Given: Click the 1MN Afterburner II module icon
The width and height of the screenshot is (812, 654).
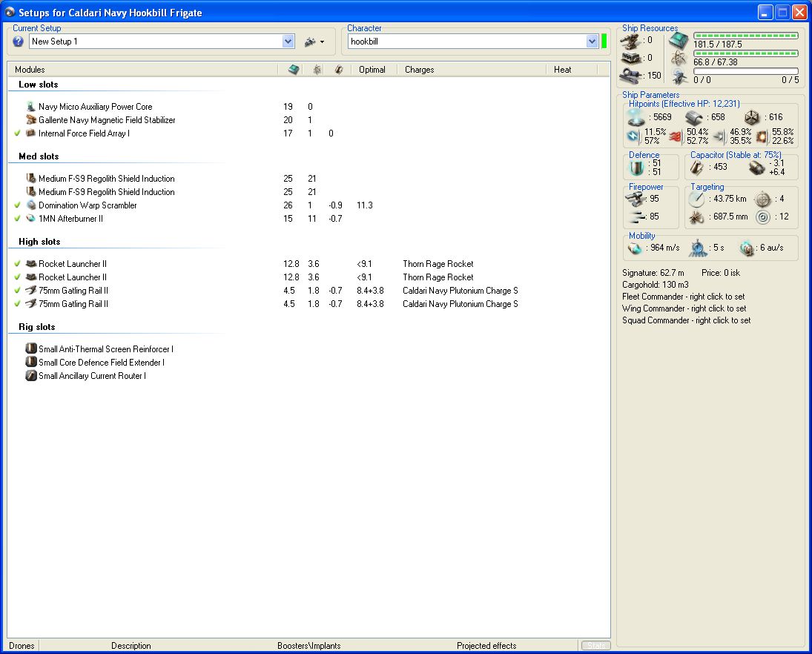Looking at the screenshot, I should pos(31,219).
